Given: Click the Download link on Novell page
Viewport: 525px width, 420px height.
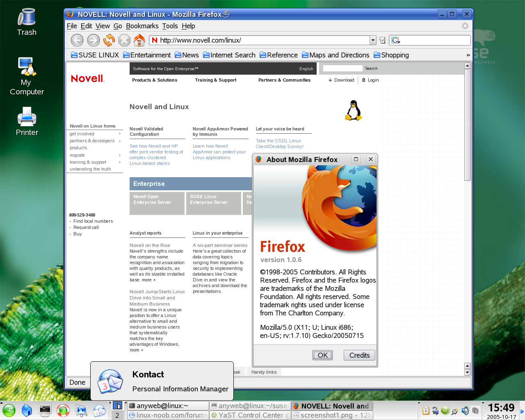Looking at the screenshot, I should point(341,80).
